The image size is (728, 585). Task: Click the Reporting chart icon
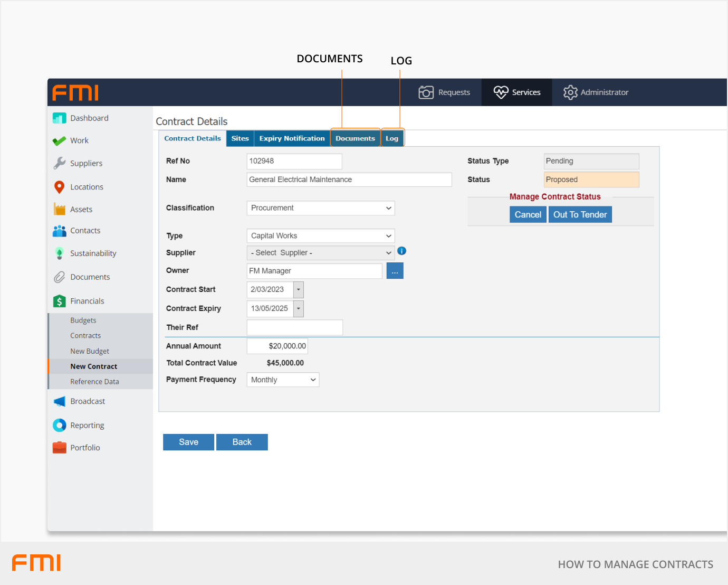(59, 426)
